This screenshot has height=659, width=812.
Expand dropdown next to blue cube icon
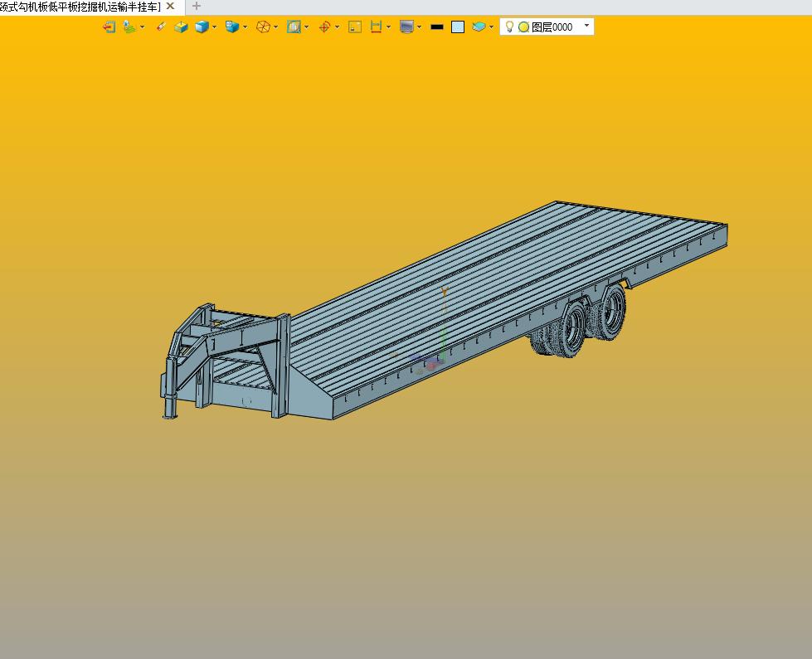click(x=215, y=27)
